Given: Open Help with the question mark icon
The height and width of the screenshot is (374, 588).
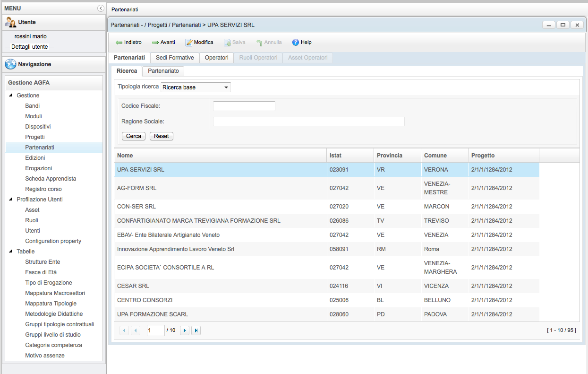Looking at the screenshot, I should (296, 43).
